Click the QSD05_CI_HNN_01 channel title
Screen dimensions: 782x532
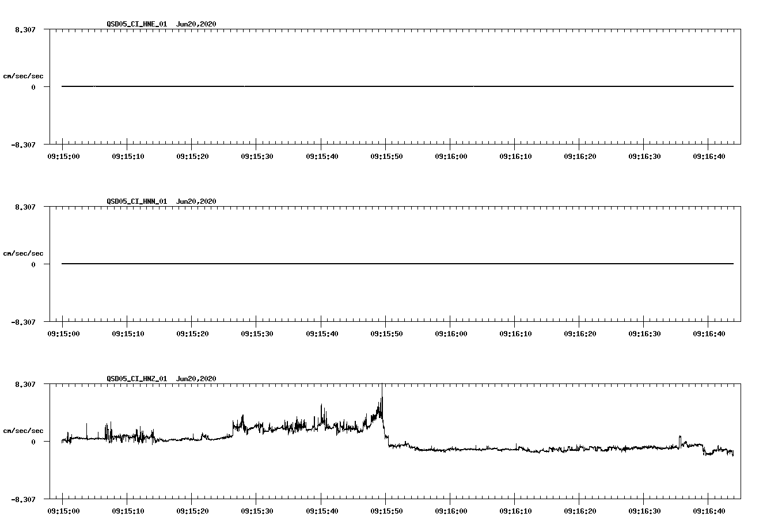(137, 202)
